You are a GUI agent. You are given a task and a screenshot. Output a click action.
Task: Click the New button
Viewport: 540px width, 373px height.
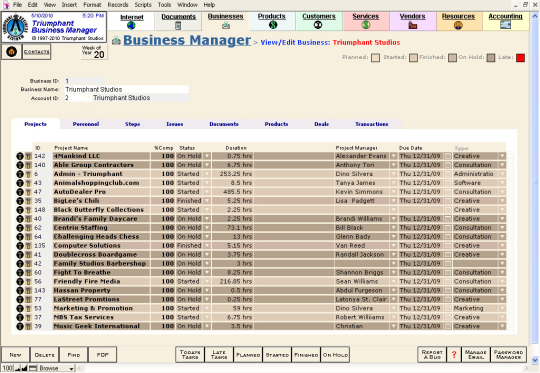pos(15,355)
